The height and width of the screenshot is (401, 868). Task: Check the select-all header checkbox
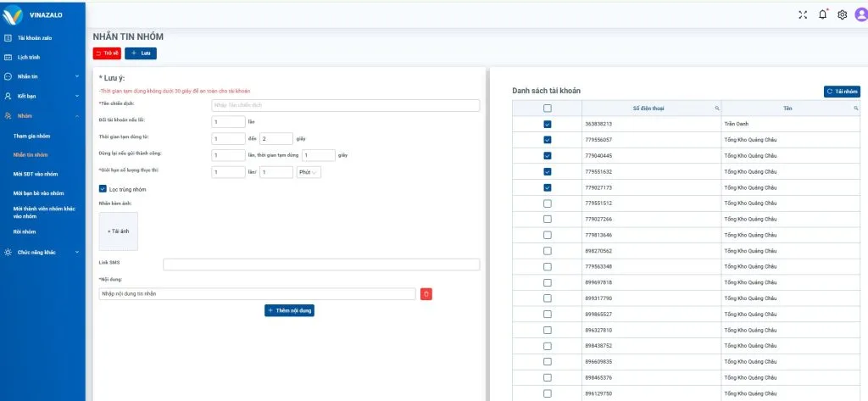(x=547, y=109)
